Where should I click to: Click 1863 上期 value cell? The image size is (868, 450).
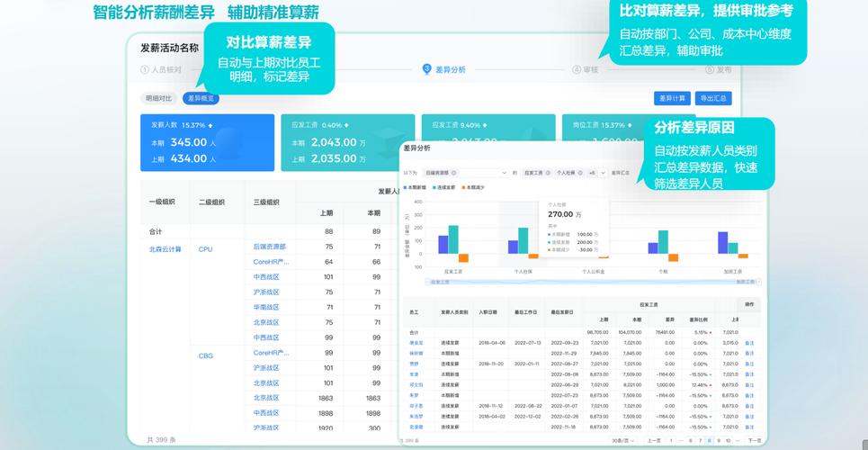coord(326,398)
